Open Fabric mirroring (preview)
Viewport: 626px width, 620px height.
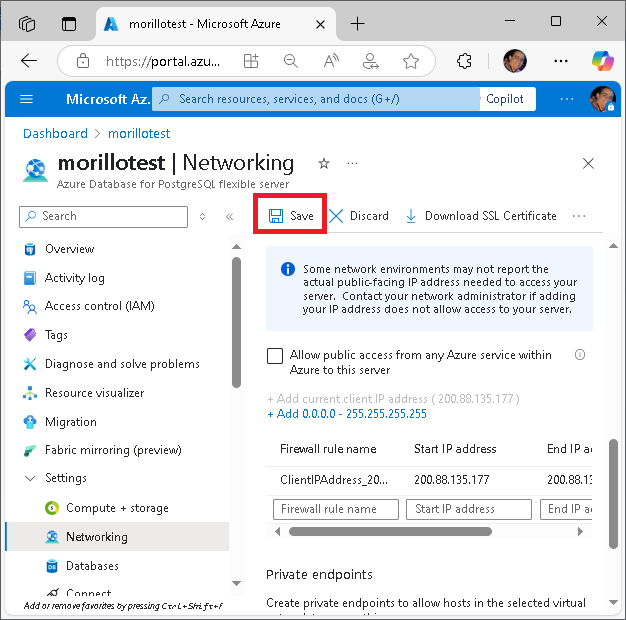(x=113, y=450)
